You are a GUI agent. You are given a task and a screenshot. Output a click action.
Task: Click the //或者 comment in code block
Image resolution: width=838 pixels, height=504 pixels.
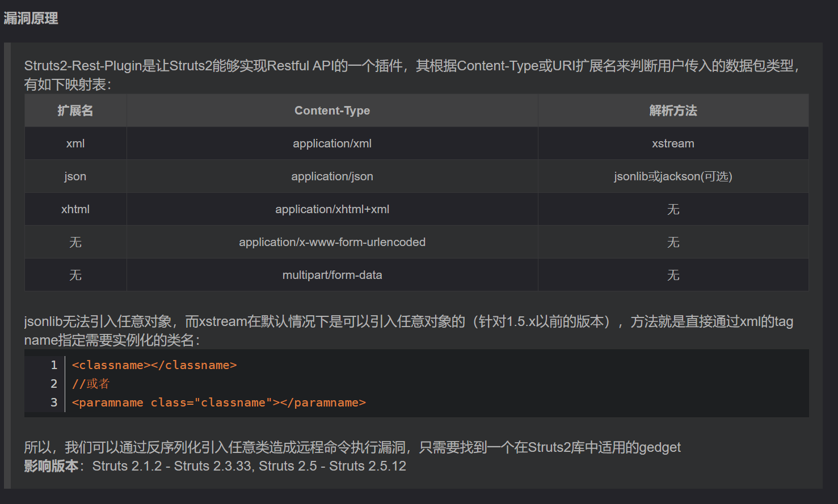(91, 384)
